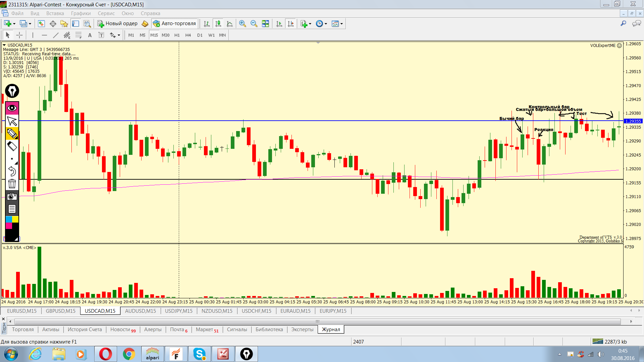Open Strategy Tester magnifier icon
The width and height of the screenshot is (644, 362).
coord(87,23)
